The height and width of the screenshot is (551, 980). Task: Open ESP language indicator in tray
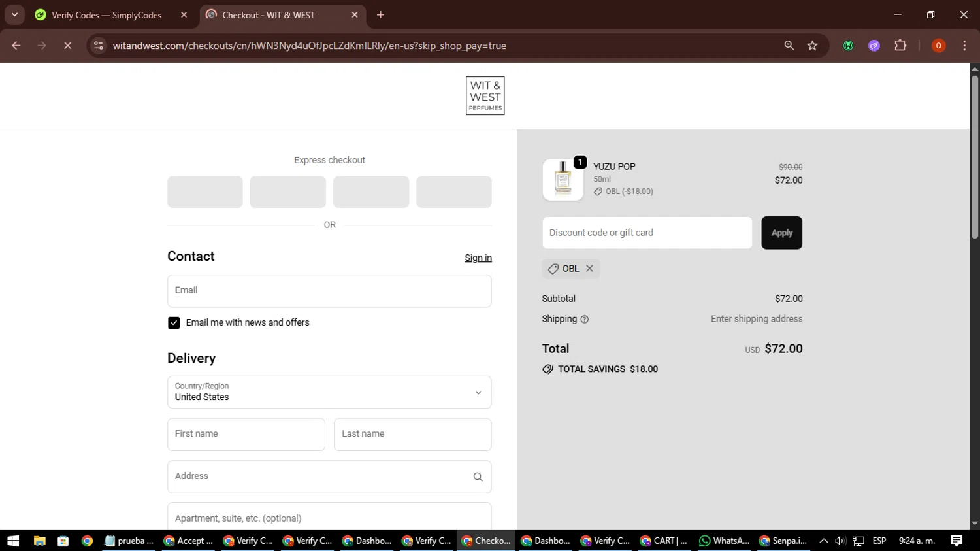click(879, 541)
